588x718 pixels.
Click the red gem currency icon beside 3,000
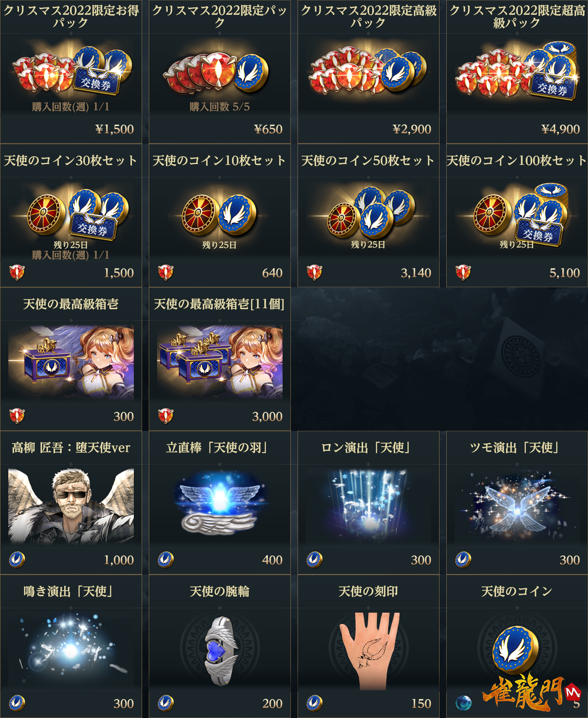[166, 416]
